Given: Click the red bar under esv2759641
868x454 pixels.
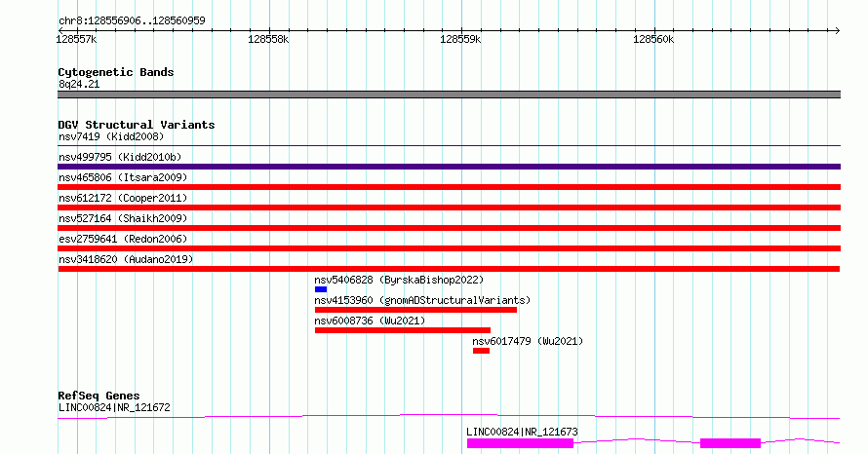Looking at the screenshot, I should click(449, 248).
